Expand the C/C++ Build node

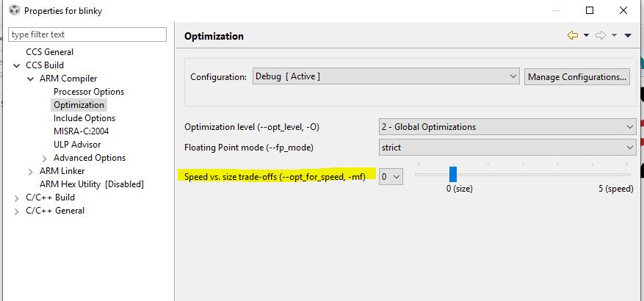click(x=18, y=197)
